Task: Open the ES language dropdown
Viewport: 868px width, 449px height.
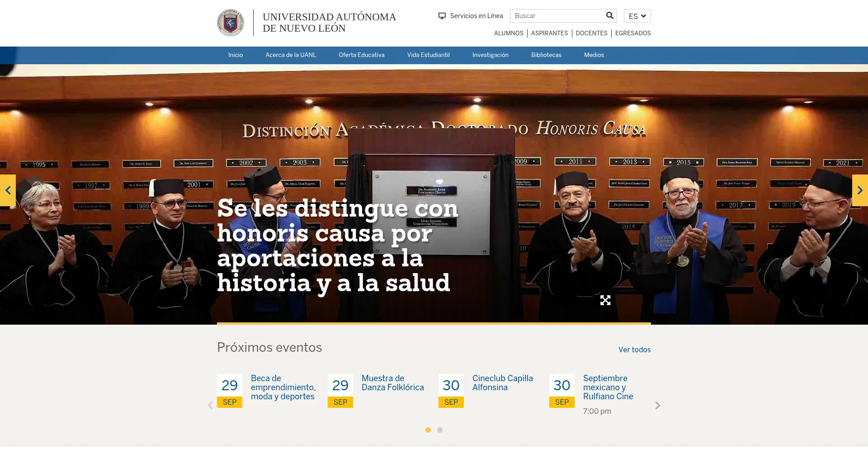Action: click(637, 16)
